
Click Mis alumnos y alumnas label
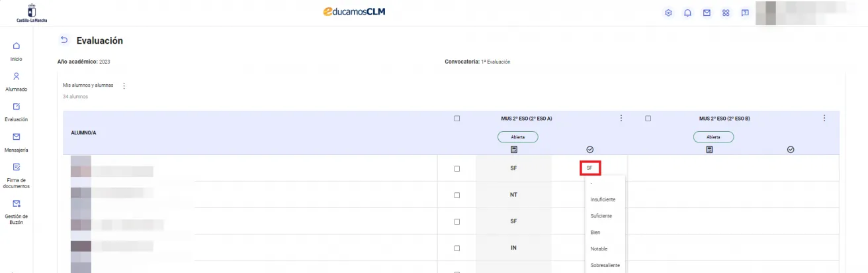[88, 85]
